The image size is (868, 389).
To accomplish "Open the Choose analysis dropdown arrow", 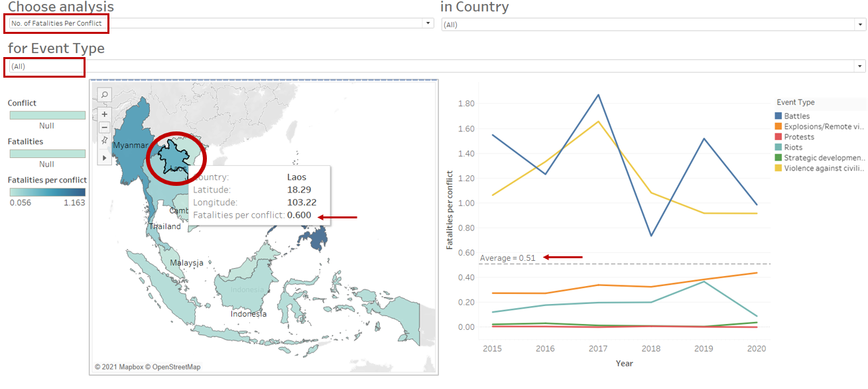I will click(x=428, y=23).
